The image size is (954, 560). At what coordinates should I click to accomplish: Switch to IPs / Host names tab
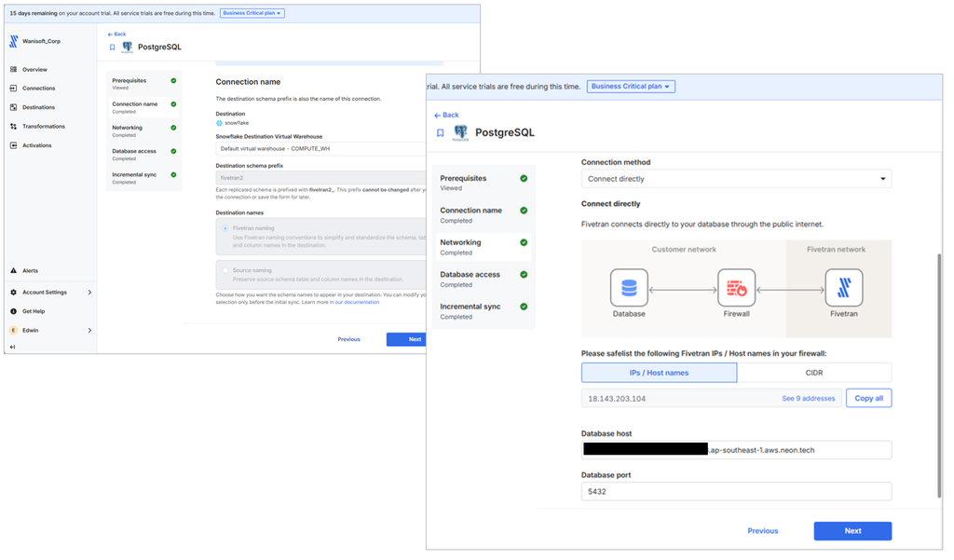(659, 373)
